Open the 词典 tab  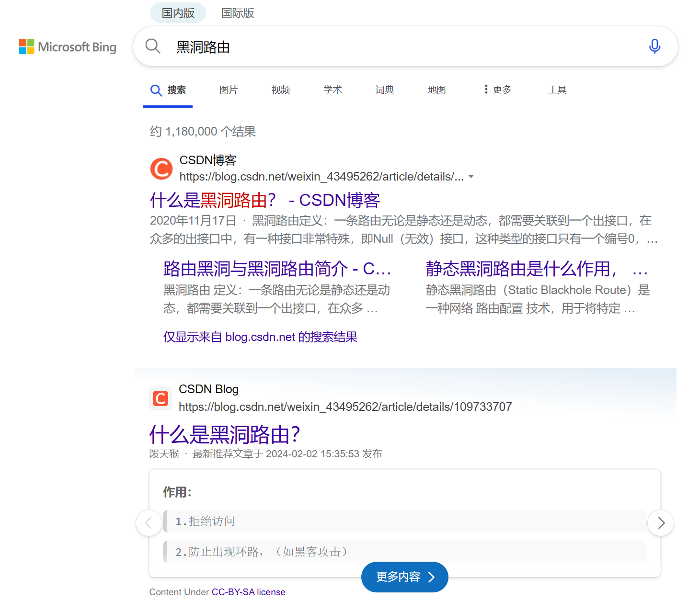pyautogui.click(x=384, y=90)
